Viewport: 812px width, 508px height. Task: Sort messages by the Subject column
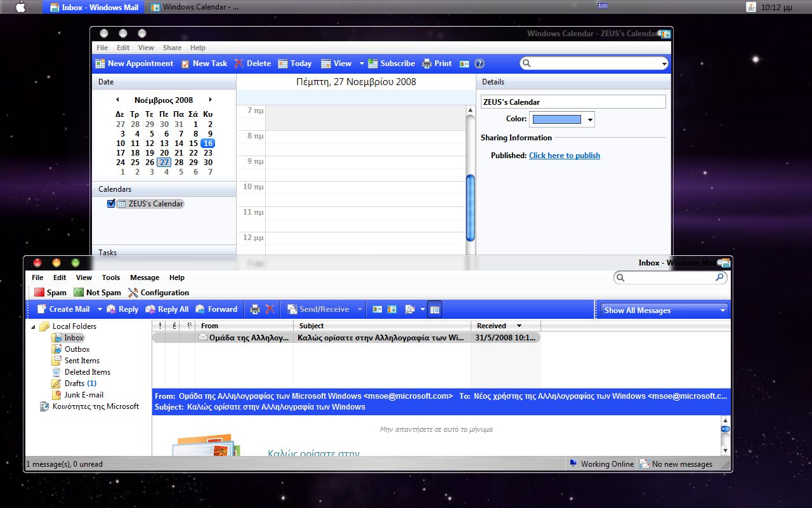click(x=383, y=326)
